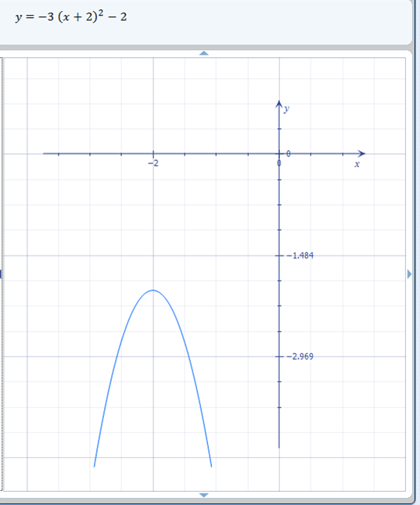Click the −2 label on the x-axis

click(x=153, y=163)
